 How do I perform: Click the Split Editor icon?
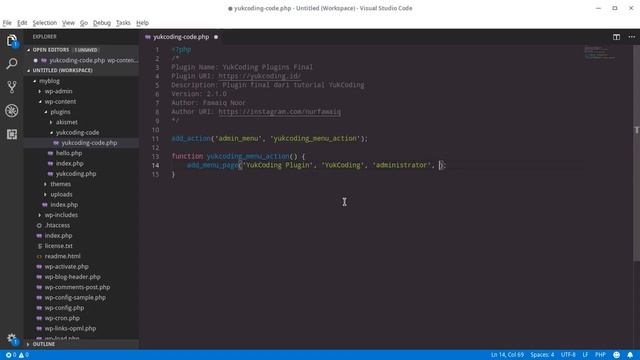pos(616,37)
